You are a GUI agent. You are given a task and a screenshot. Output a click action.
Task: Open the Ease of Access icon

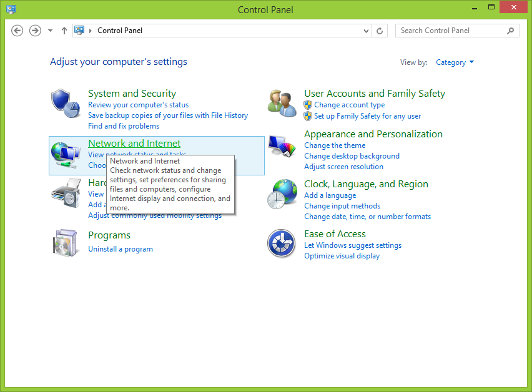(x=281, y=243)
